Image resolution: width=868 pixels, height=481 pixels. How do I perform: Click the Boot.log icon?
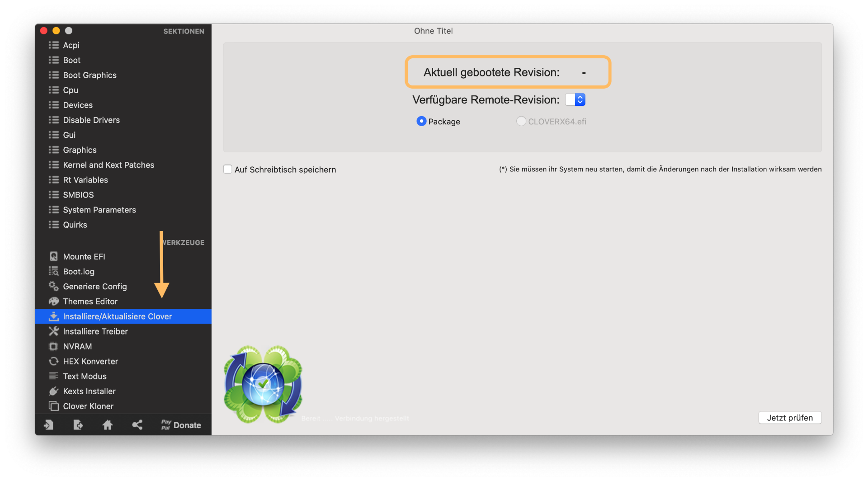pyautogui.click(x=54, y=271)
